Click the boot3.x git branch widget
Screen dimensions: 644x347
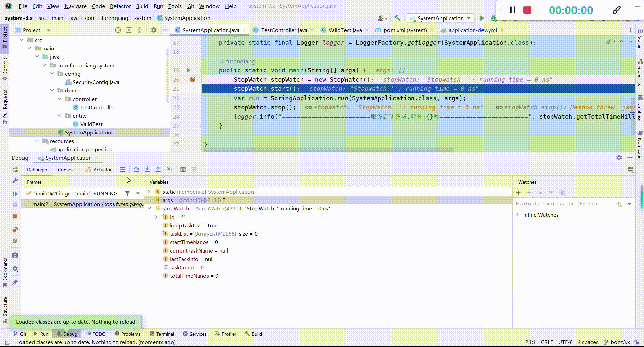[x=617, y=342]
